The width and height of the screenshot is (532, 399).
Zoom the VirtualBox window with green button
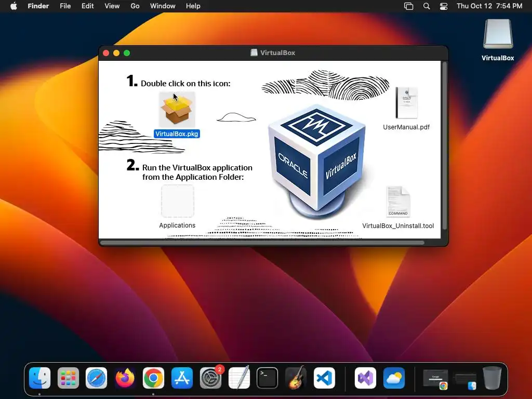tap(127, 53)
